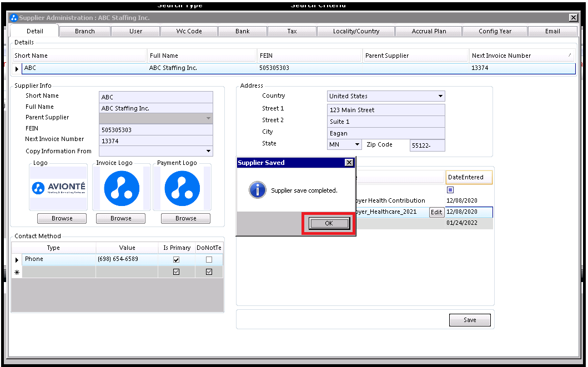The image size is (588, 367).
Task: Check DoNotTe box for Phone row
Action: [209, 259]
